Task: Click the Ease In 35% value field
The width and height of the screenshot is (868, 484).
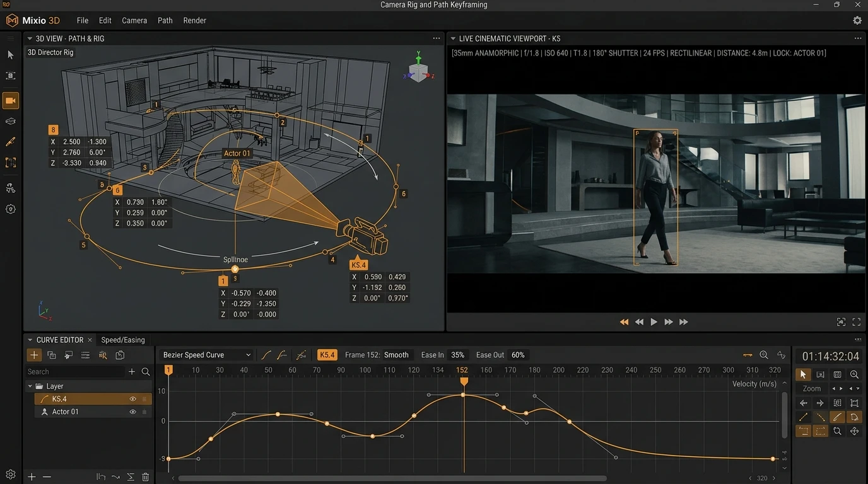Action: [x=457, y=355]
